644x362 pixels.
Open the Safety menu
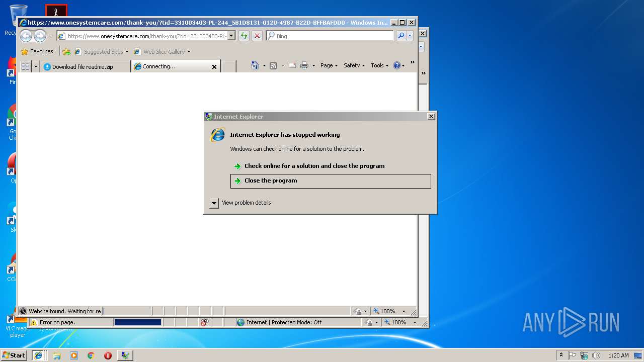tap(354, 65)
